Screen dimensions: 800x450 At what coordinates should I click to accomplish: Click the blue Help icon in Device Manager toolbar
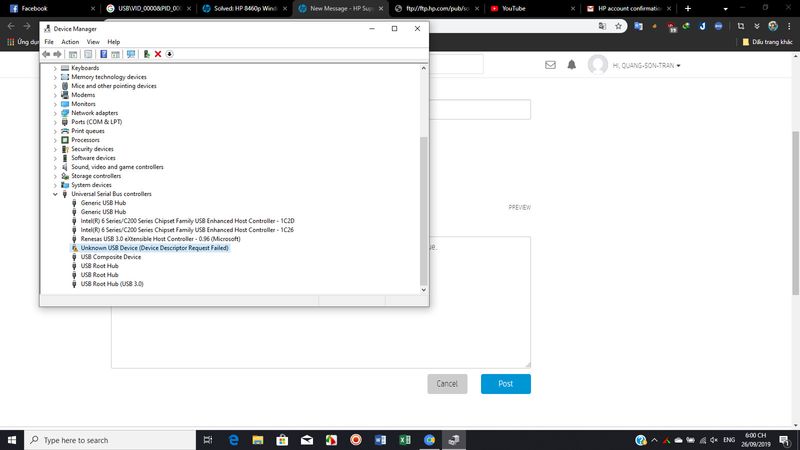click(x=104, y=54)
